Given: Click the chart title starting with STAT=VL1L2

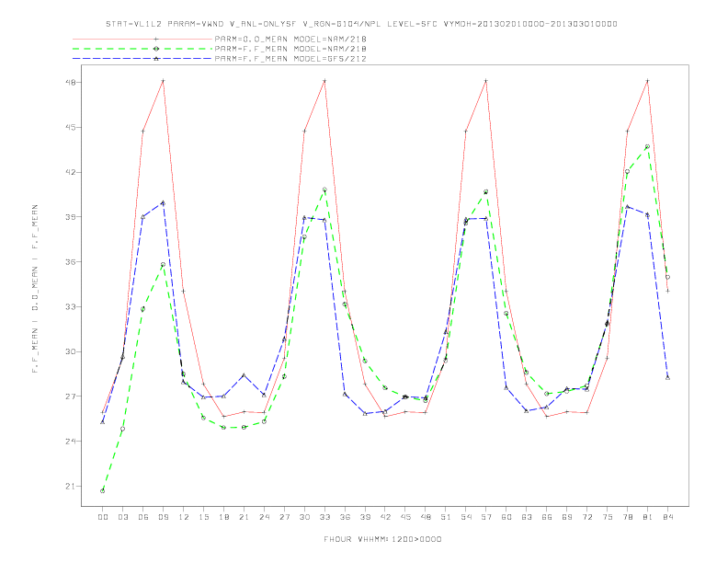Looking at the screenshot, I should click(361, 24).
